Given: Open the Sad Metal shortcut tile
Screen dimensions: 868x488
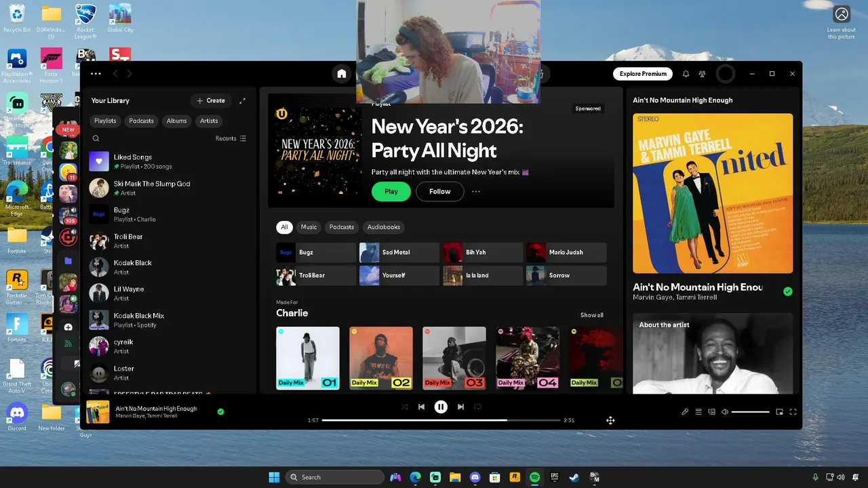Looking at the screenshot, I should tap(399, 252).
